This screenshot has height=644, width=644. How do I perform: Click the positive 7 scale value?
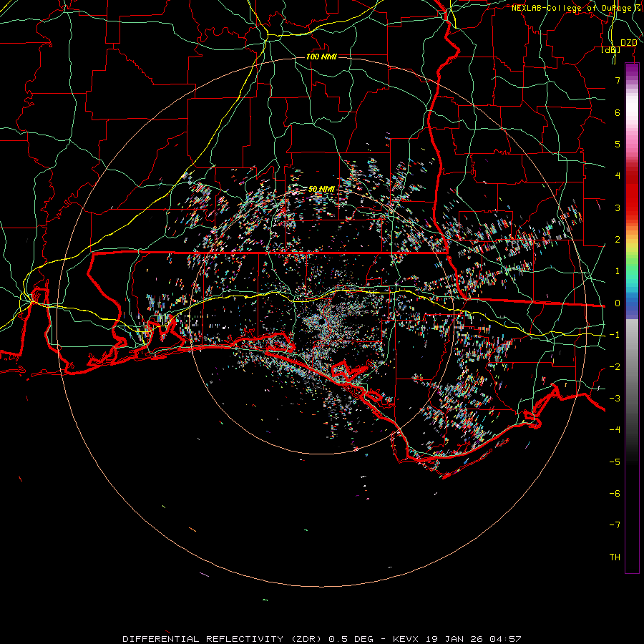coord(618,80)
